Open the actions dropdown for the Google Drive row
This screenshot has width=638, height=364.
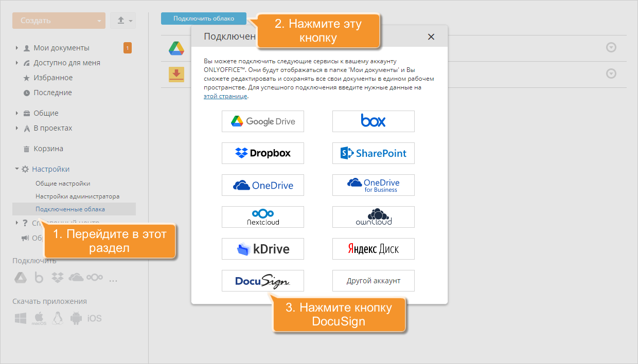(611, 48)
